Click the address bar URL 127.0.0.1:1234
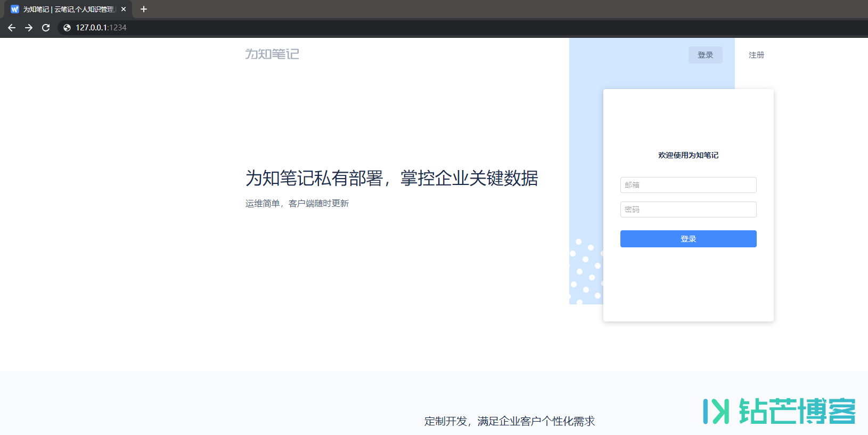The height and width of the screenshot is (435, 868). point(101,28)
